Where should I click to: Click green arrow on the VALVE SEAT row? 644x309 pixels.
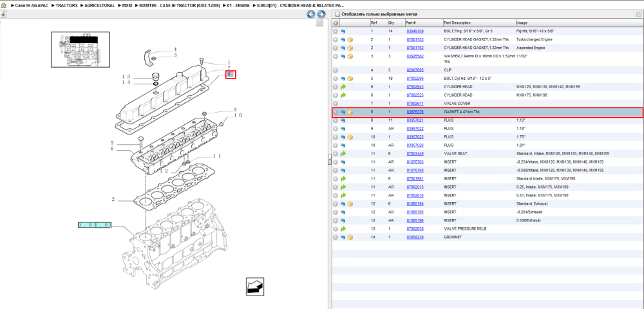click(343, 153)
